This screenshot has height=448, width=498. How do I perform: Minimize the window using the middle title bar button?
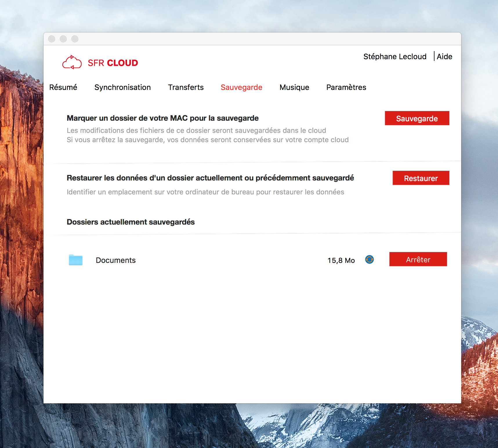[x=63, y=39]
